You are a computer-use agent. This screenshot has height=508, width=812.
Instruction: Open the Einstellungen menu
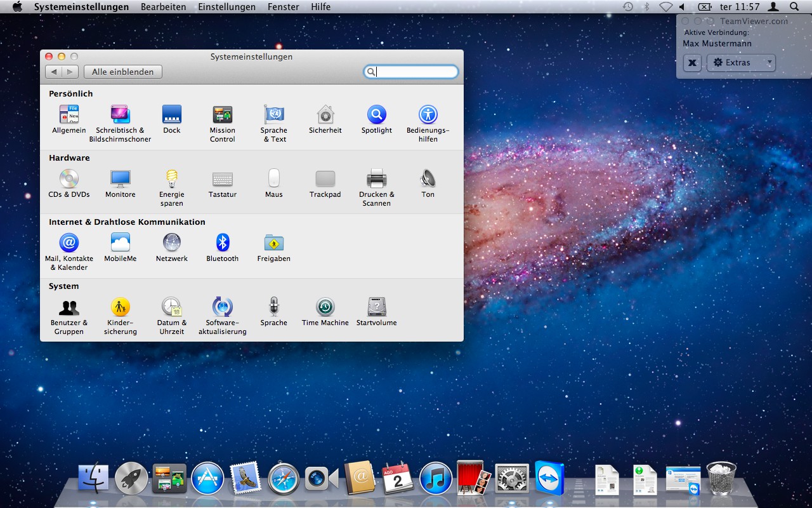point(227,7)
